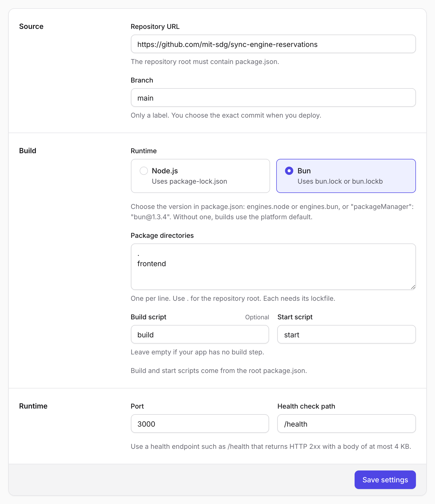Click the 'Only a label' branch hint text

click(x=226, y=115)
